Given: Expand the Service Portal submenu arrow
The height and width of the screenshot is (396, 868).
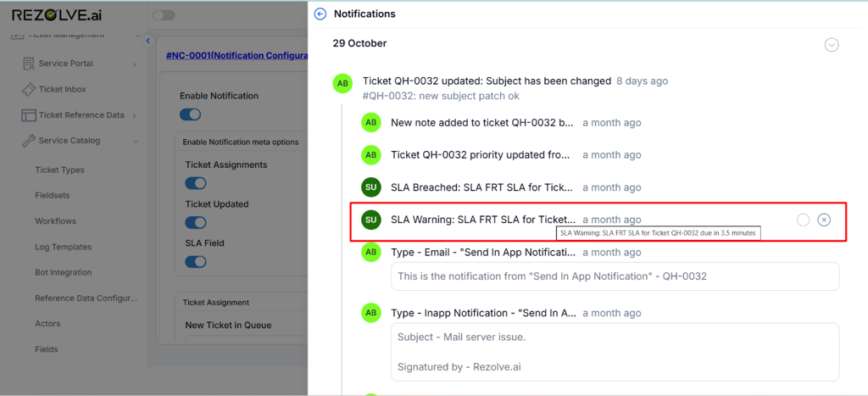Looking at the screenshot, I should tap(135, 64).
